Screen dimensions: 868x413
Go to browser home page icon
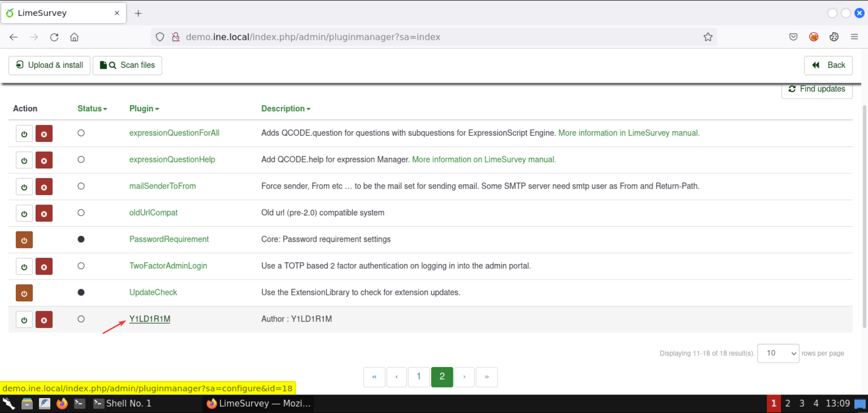75,37
